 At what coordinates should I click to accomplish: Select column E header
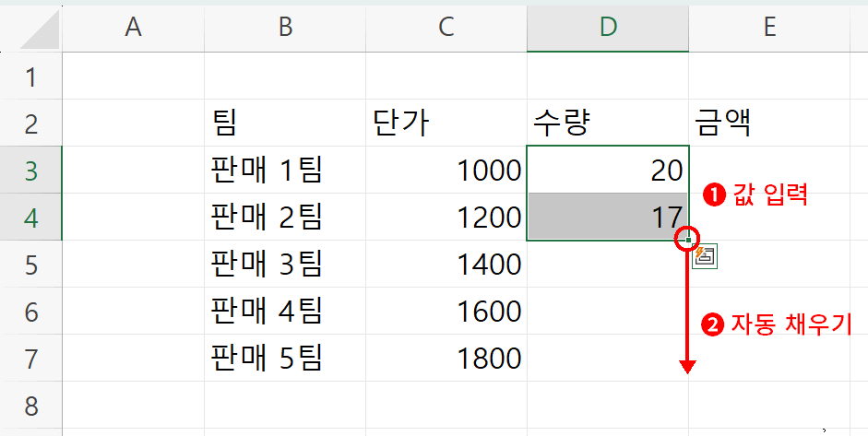pos(769,27)
